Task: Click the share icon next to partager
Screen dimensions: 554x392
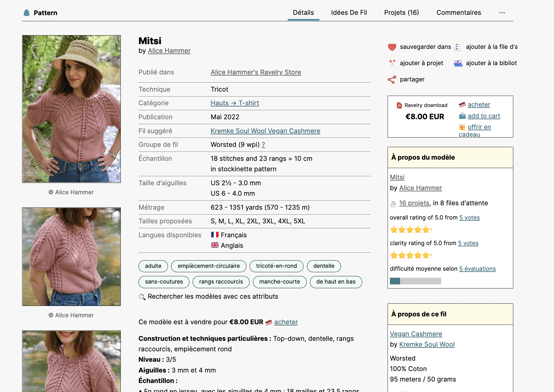Action: click(x=392, y=79)
